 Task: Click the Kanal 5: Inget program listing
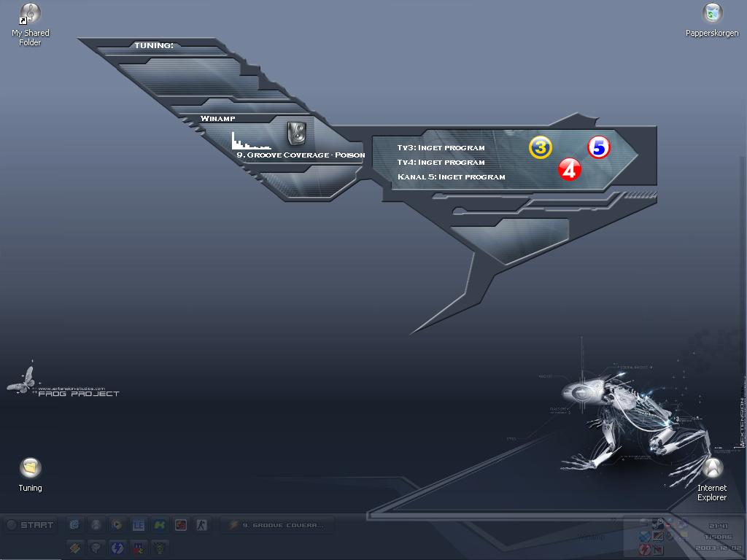[451, 176]
